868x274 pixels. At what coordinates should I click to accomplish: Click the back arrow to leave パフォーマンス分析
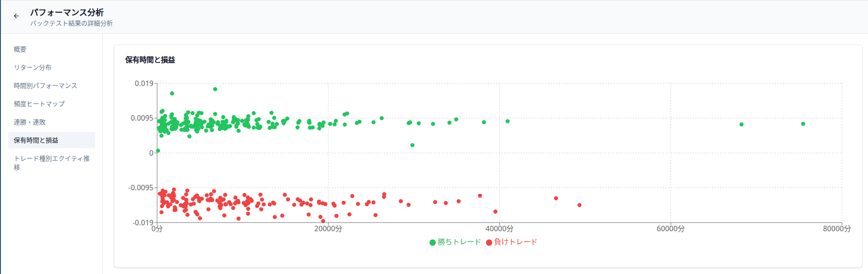pyautogui.click(x=16, y=15)
